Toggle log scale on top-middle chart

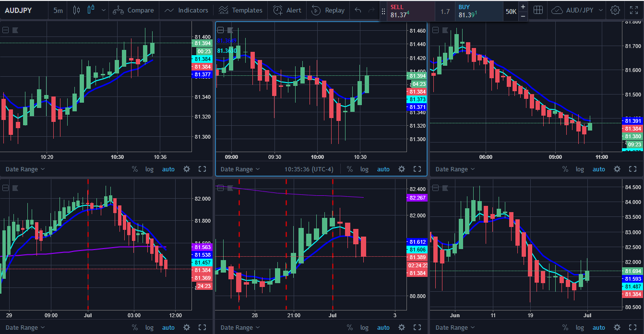point(364,169)
